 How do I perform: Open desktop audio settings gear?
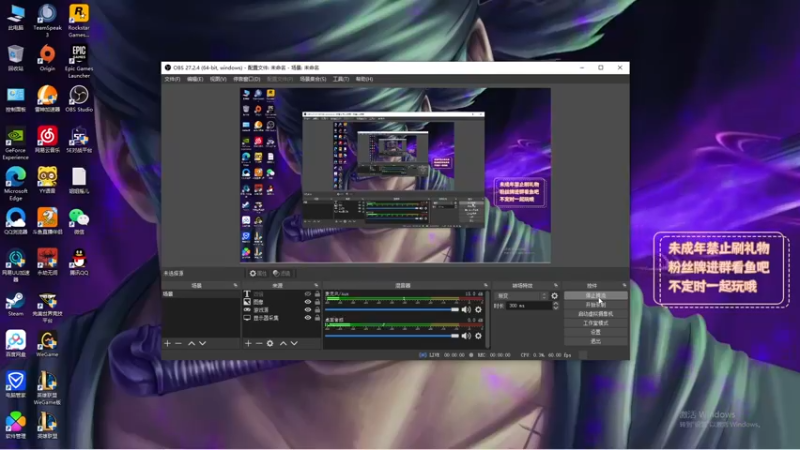coord(478,336)
